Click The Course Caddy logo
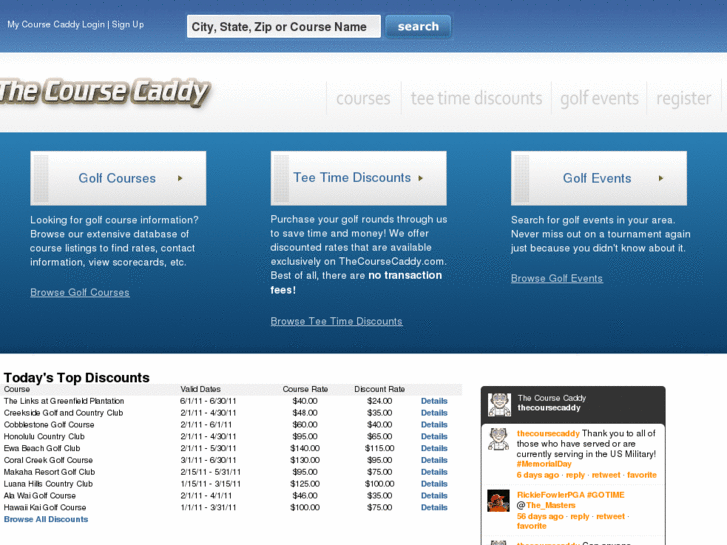The width and height of the screenshot is (727, 545). (105, 92)
